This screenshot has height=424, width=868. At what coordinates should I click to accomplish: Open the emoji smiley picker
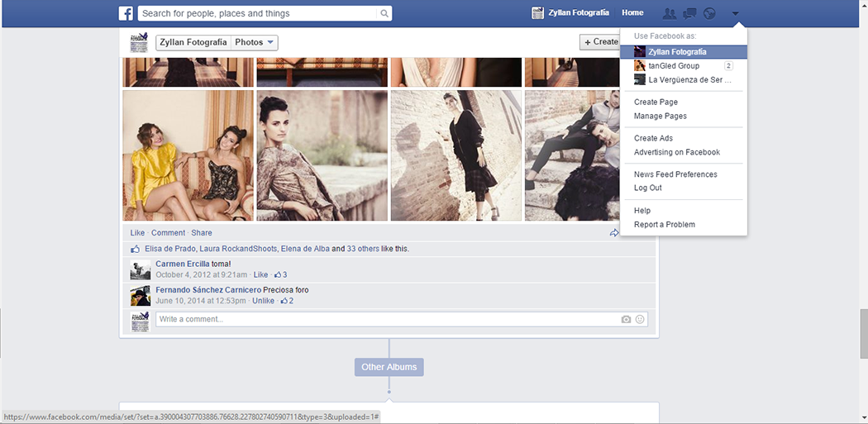point(640,319)
